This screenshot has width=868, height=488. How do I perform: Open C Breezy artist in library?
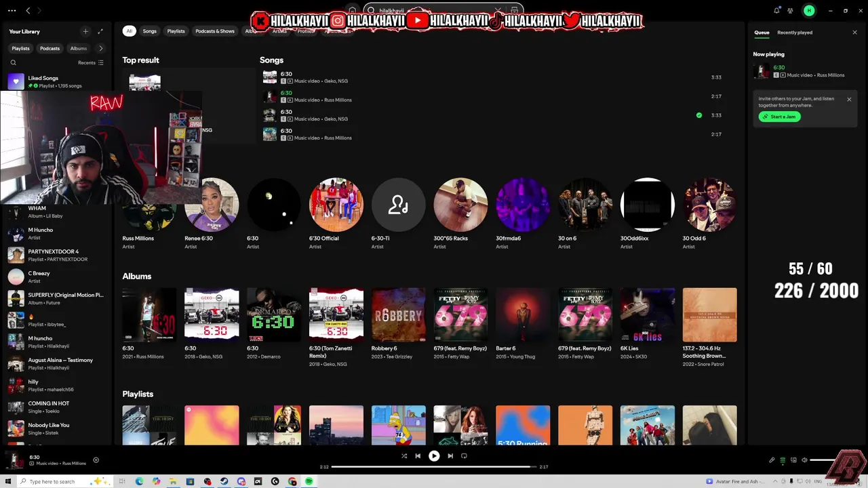point(58,277)
